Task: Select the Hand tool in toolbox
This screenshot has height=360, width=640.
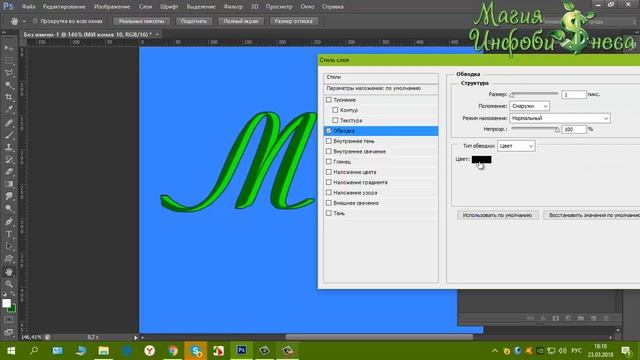Action: pyautogui.click(x=9, y=271)
